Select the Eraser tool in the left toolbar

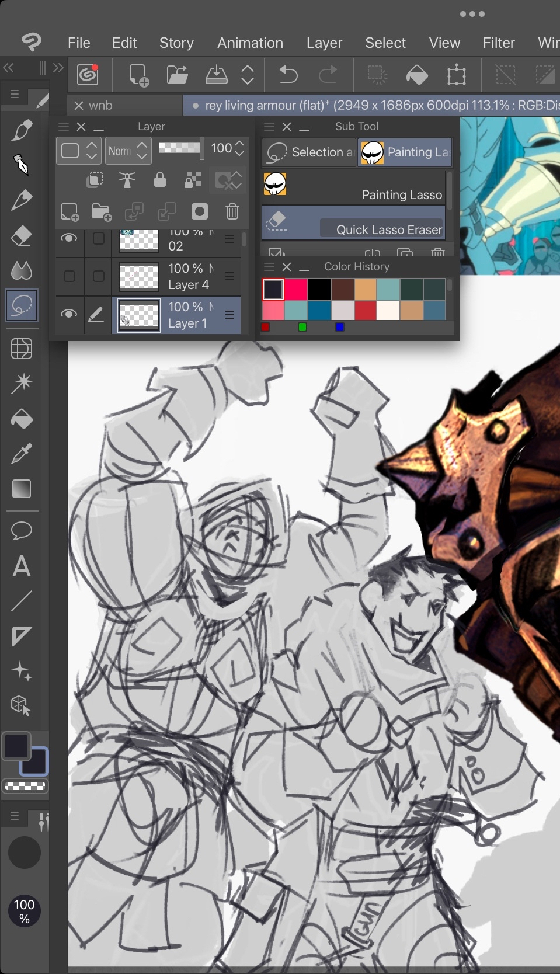click(22, 236)
